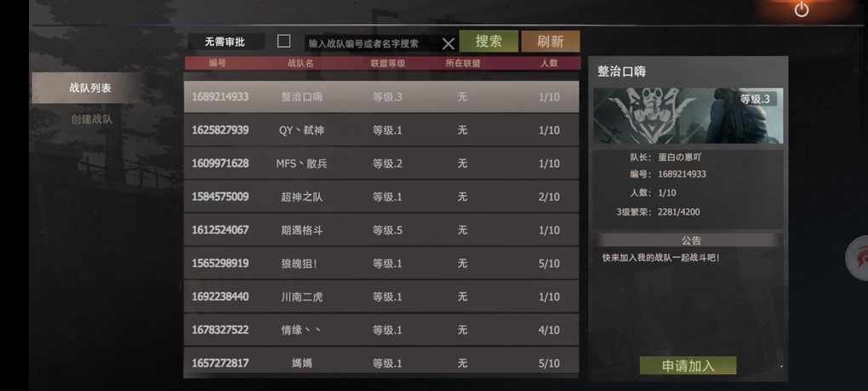Image resolution: width=868 pixels, height=391 pixels.
Task: Sort by the 联盟等级 column header
Action: pos(387,63)
